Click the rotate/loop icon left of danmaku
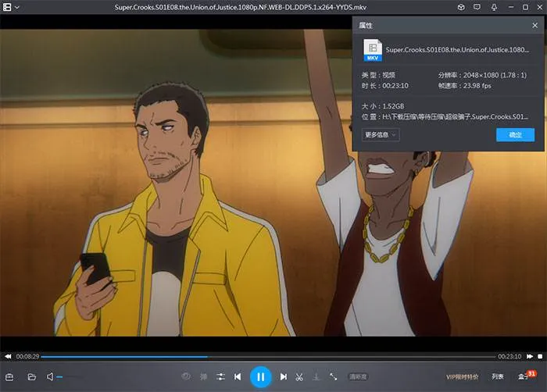 (186, 376)
